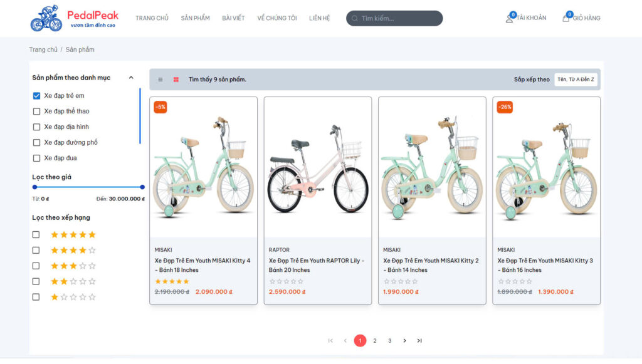Switch to grid view layout icon

point(176,80)
